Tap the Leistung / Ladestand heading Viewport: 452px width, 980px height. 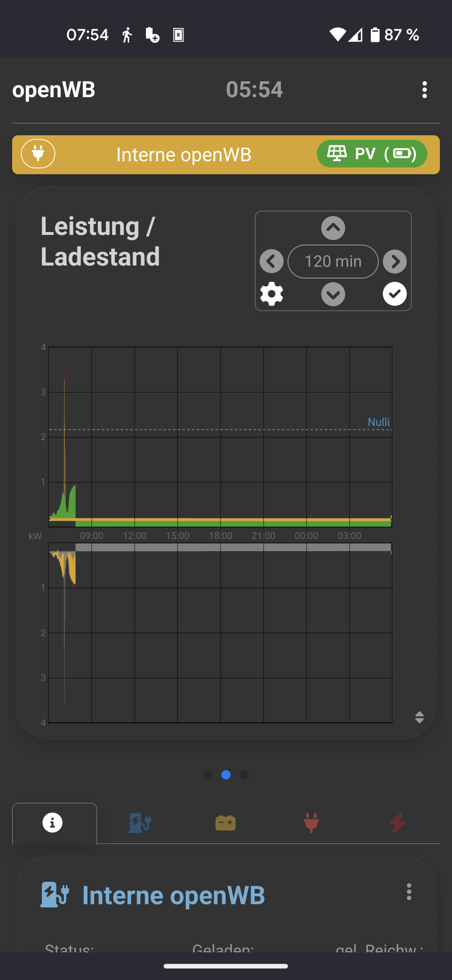pos(100,241)
